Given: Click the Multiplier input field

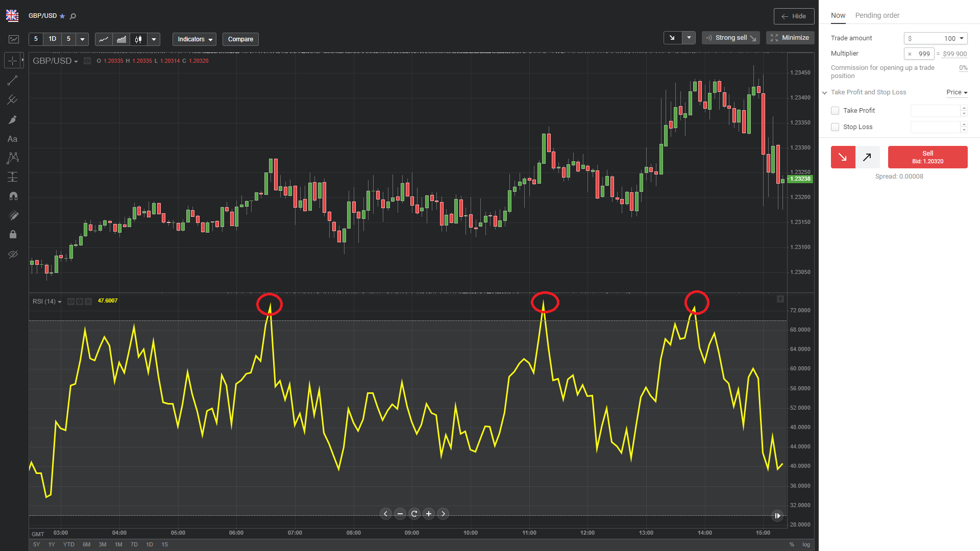Looking at the screenshot, I should [920, 54].
